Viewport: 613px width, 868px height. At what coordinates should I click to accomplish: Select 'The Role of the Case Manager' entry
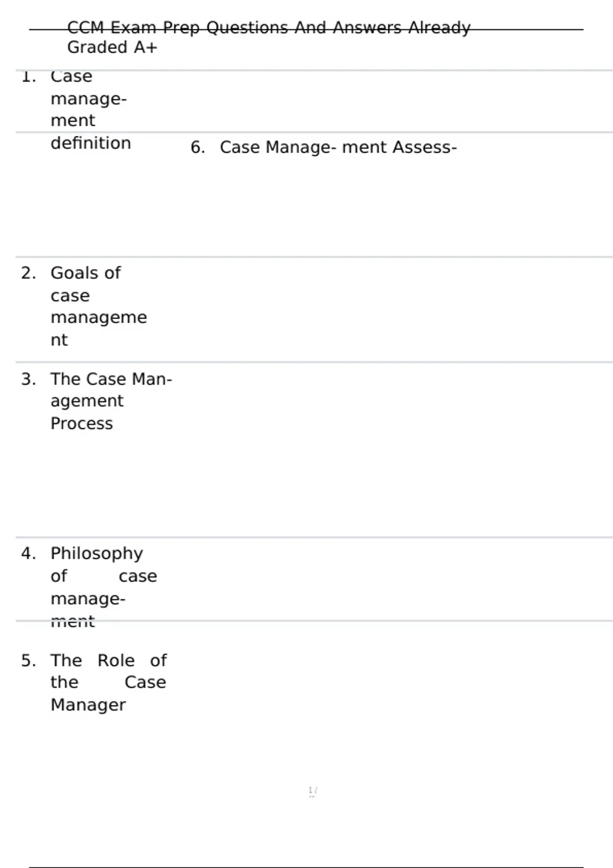pos(108,683)
